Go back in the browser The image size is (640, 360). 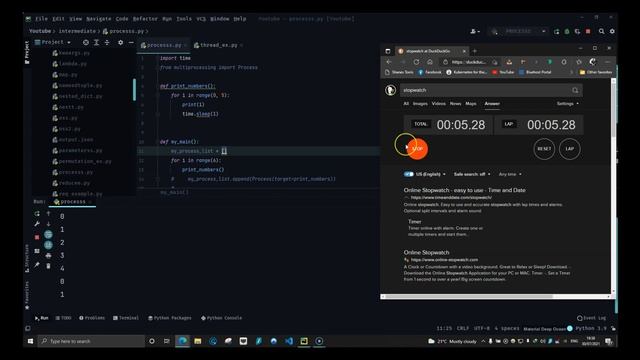tap(389, 62)
